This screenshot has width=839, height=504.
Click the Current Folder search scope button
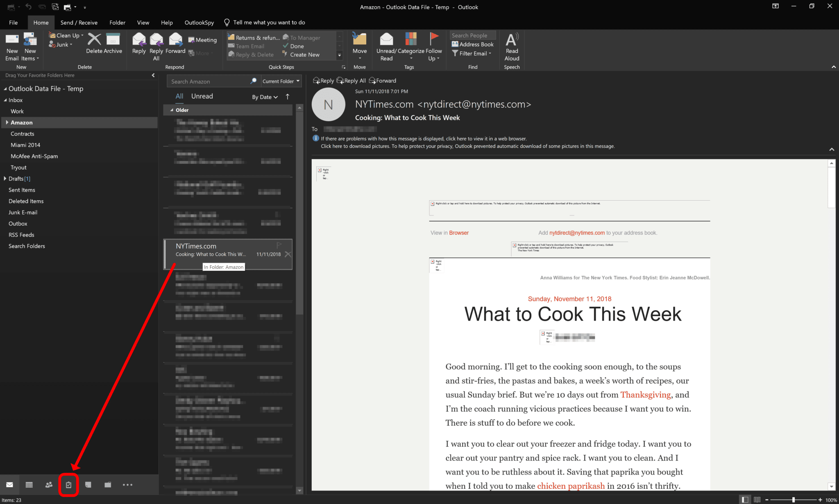pos(281,81)
